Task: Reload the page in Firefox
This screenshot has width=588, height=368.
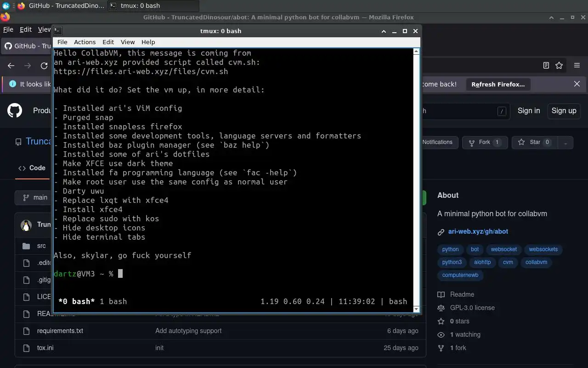Action: tap(44, 65)
